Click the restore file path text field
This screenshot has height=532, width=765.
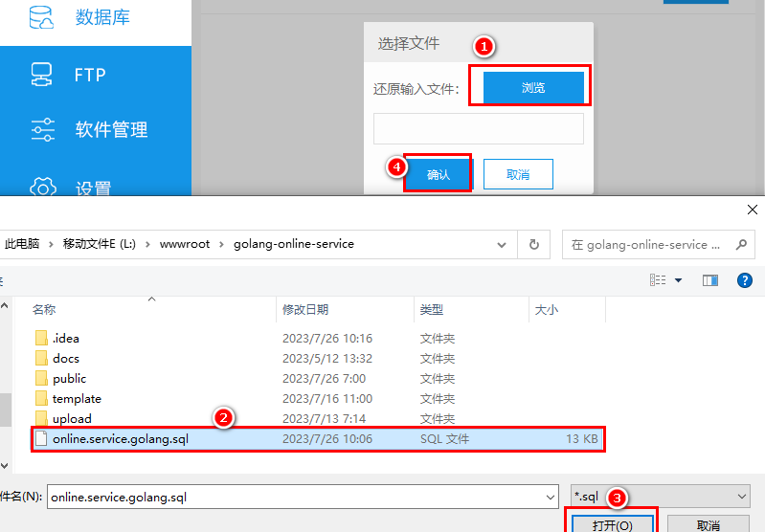tap(478, 128)
